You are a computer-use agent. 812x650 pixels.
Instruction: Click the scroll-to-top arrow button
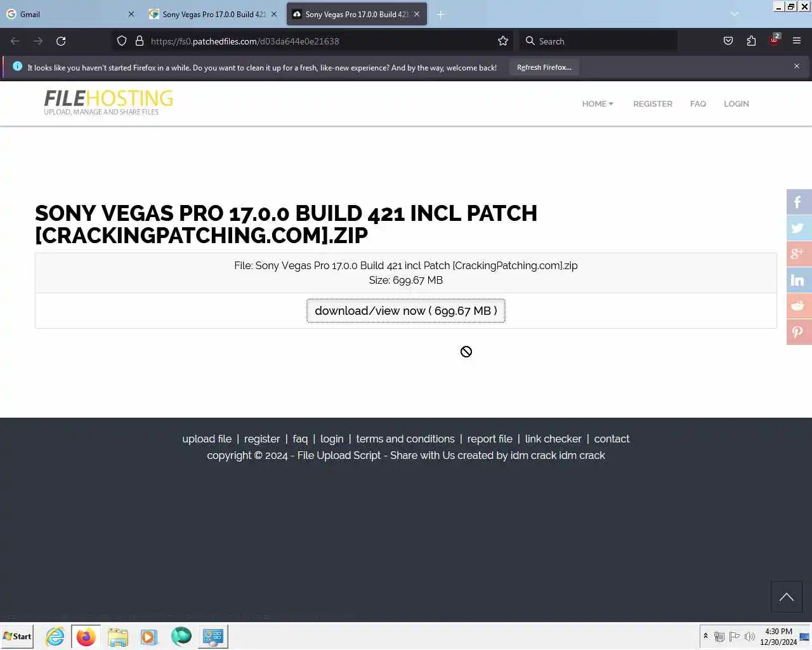tap(787, 597)
